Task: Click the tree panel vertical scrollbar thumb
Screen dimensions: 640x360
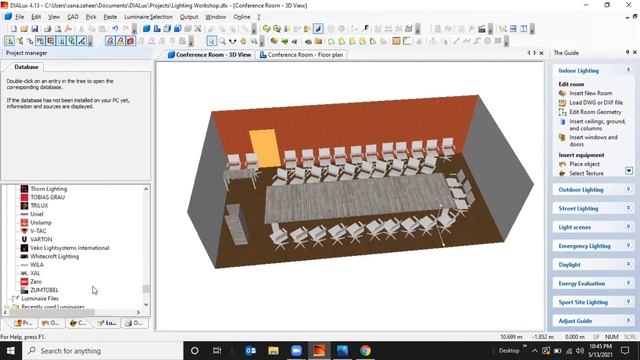Action: pyautogui.click(x=146, y=289)
